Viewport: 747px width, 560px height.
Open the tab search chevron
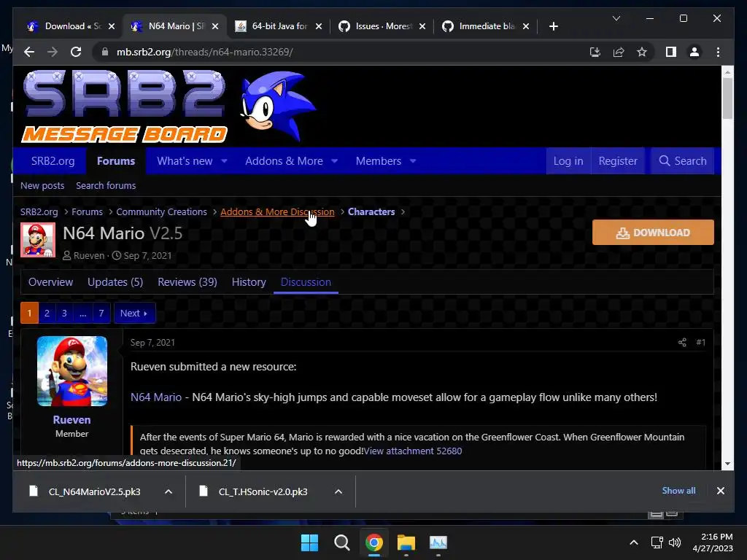(x=616, y=18)
